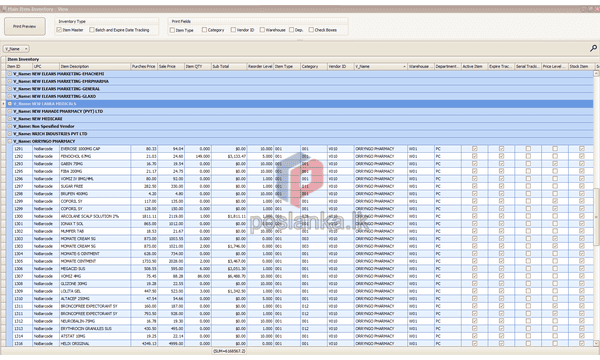The width and height of the screenshot is (600, 360).
Task: Select the SUGAR FREE description cell
Action: pos(95,186)
